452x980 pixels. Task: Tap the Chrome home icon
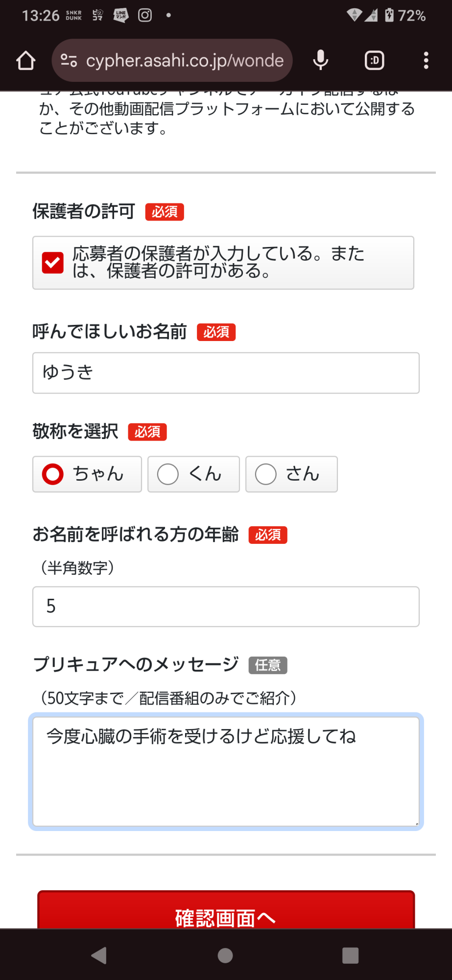click(x=26, y=61)
